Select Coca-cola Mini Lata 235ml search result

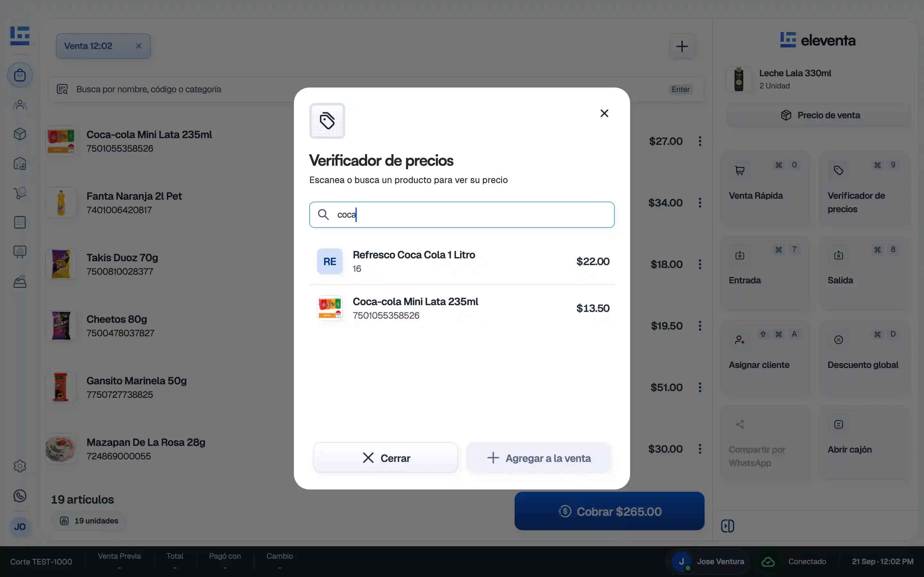point(462,308)
